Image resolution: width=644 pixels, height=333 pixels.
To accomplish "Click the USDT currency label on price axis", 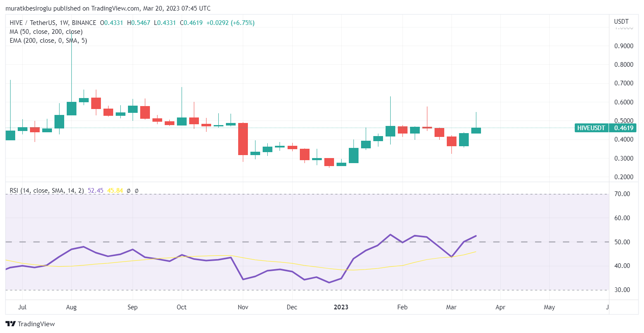I will coord(621,21).
